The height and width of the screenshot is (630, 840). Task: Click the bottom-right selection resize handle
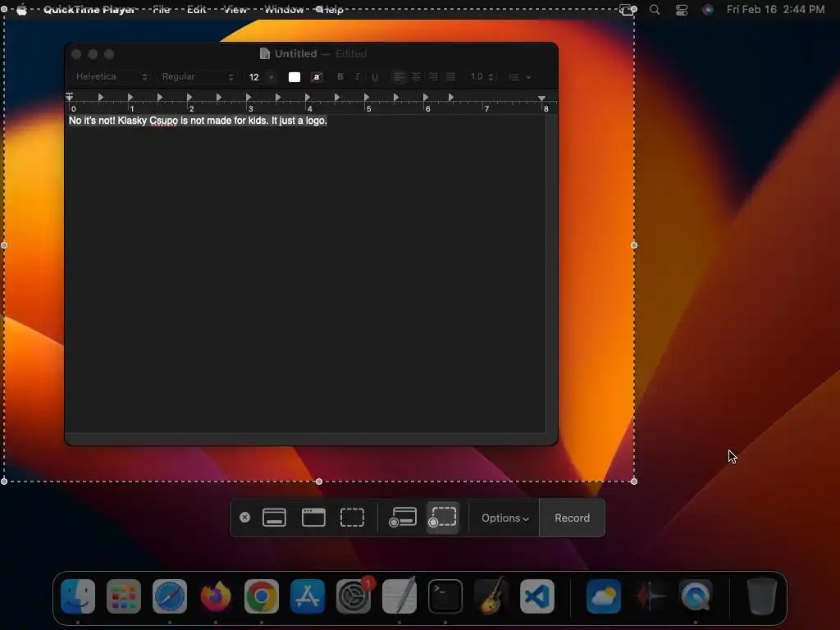click(x=634, y=481)
